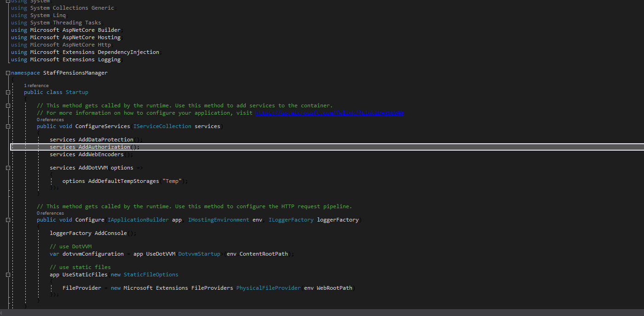The width and height of the screenshot is (644, 316).
Task: Collapse the using directives block
Action: 8,1
